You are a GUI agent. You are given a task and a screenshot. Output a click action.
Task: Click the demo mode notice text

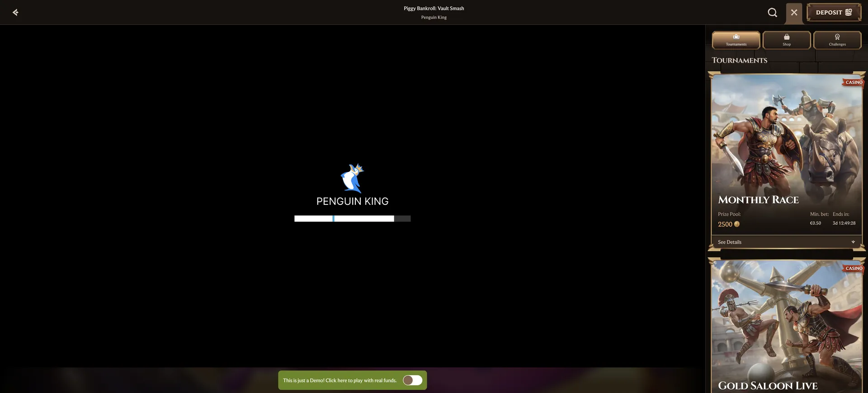(x=340, y=380)
